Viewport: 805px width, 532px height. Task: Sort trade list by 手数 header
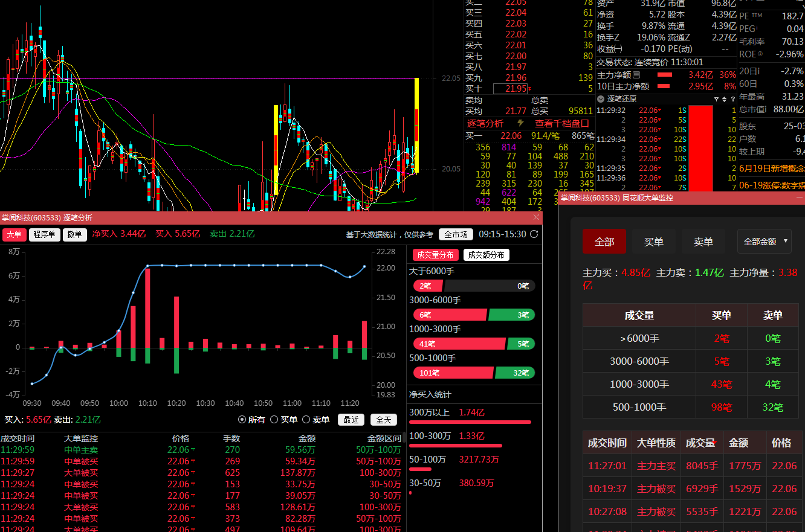click(x=231, y=438)
